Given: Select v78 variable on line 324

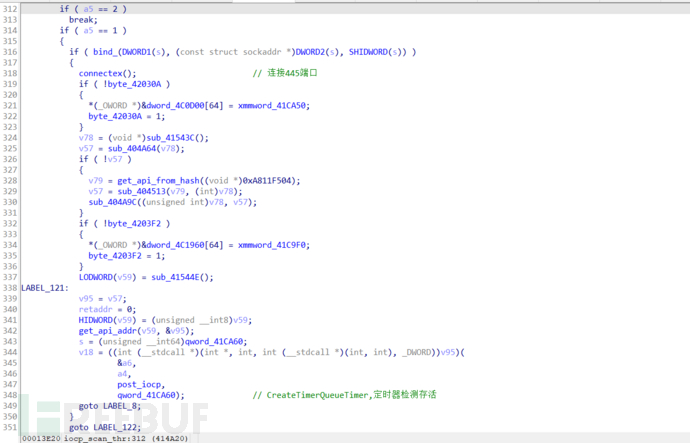Looking at the screenshot, I should pos(86,138).
